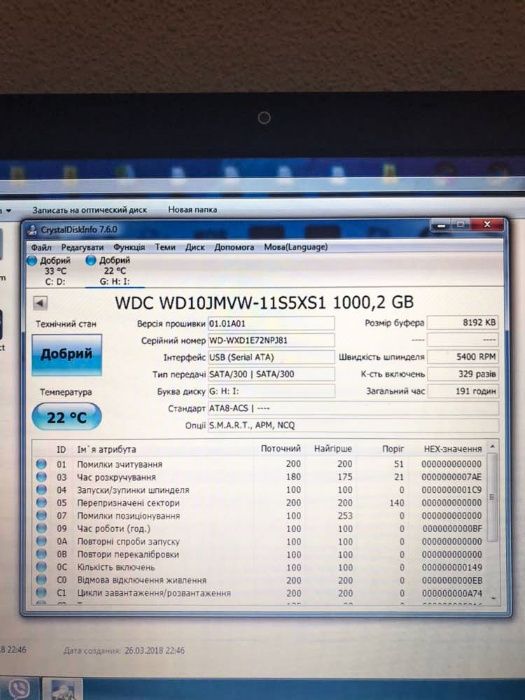Click the 22 °C temperature button

tap(67, 417)
